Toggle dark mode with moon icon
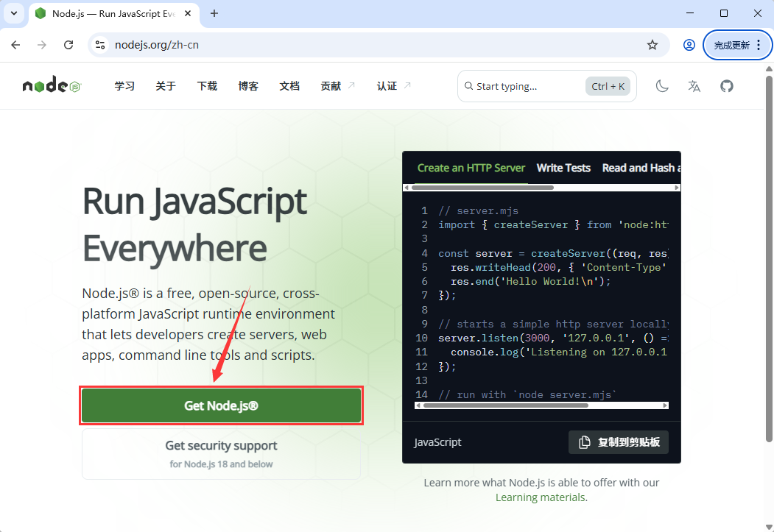 click(x=662, y=86)
